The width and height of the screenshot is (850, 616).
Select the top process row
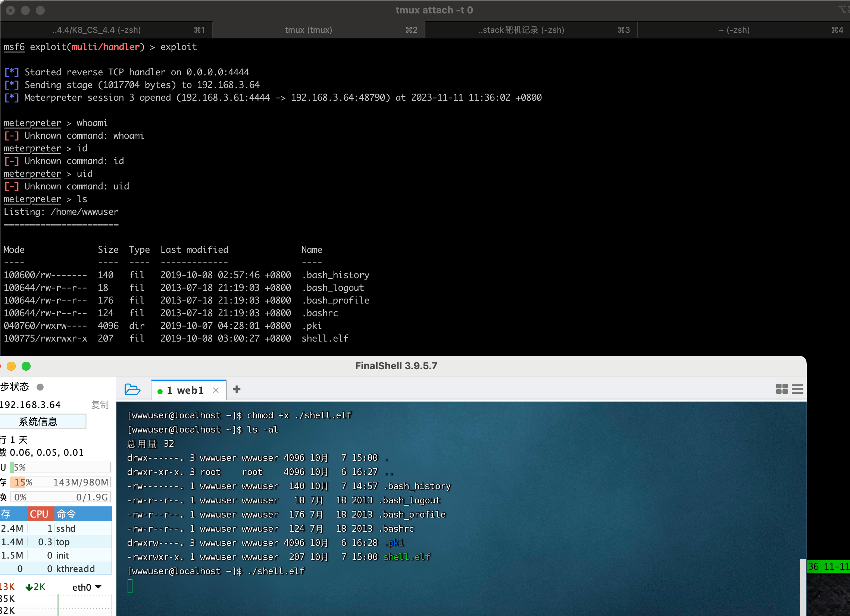56,541
